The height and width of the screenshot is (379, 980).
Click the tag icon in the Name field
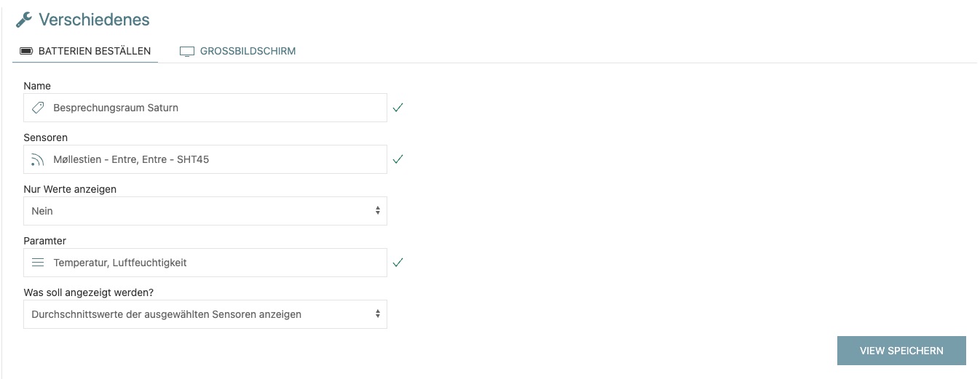[38, 108]
